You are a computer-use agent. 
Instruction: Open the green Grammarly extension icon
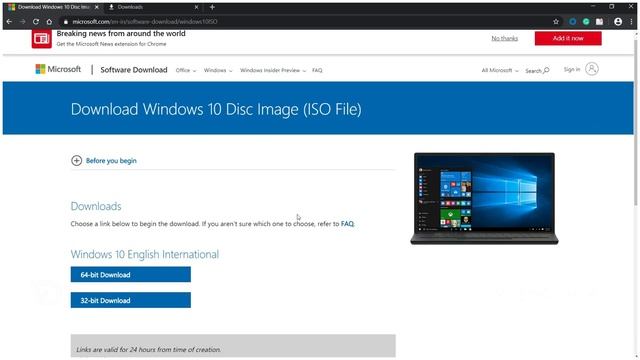586,22
